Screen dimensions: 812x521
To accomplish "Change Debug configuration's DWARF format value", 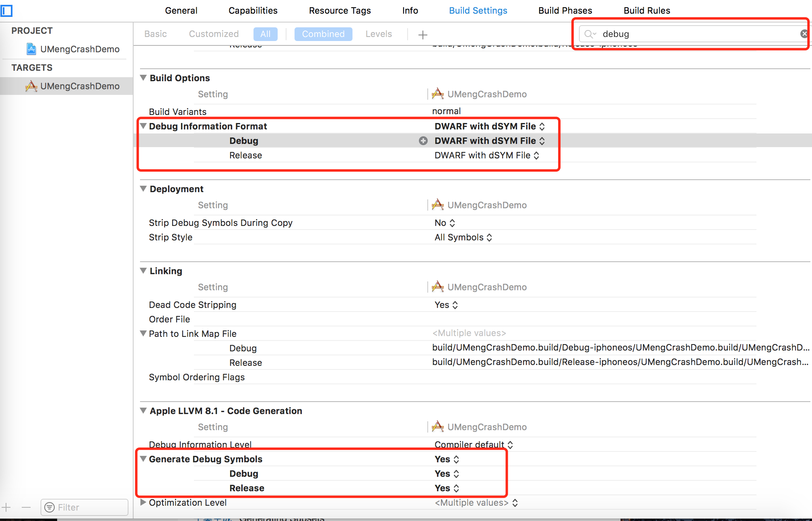I will pyautogui.click(x=490, y=141).
